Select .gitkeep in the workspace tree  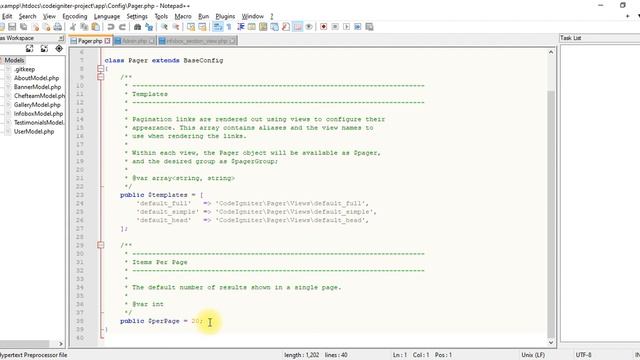pos(24,69)
